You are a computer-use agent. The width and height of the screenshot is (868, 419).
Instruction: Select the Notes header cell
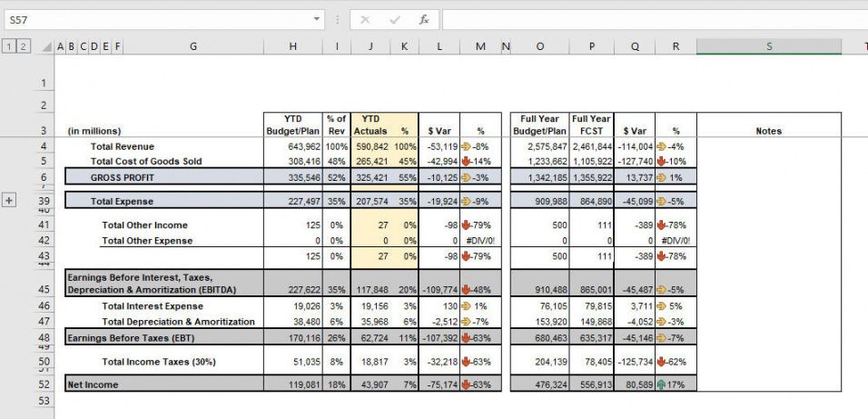click(x=769, y=131)
